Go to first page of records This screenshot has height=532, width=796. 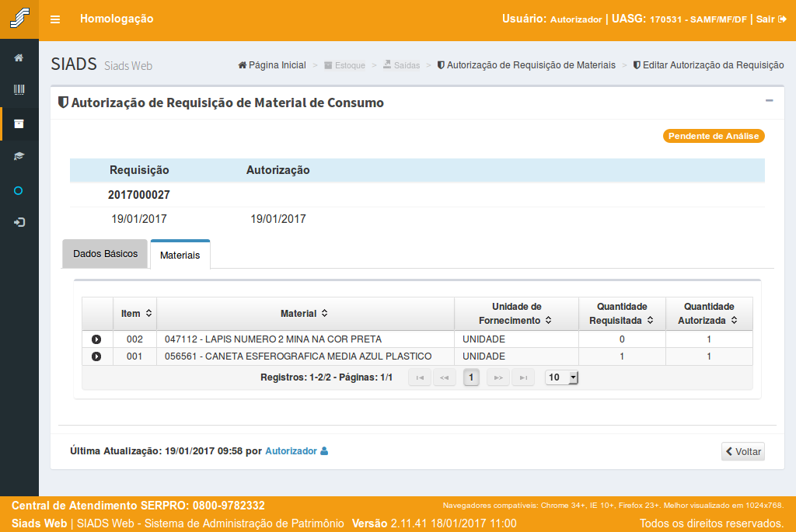[x=420, y=377]
